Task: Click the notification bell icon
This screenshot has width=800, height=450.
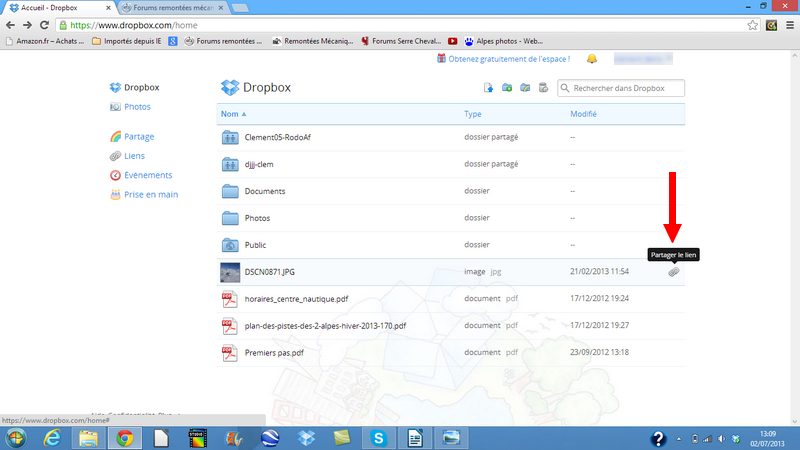Action: 592,59
